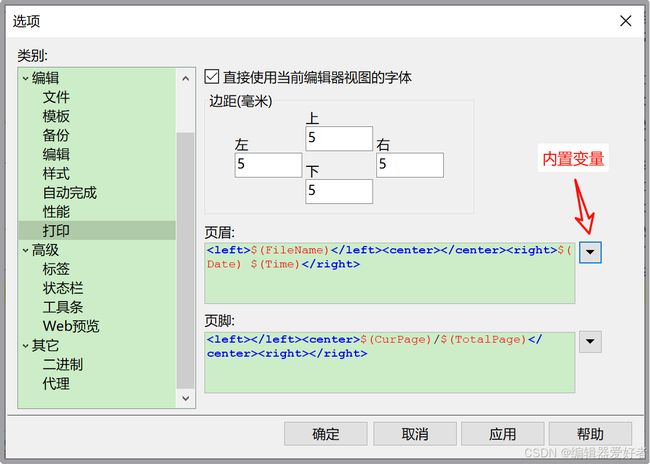The image size is (650, 464).
Task: Collapse the 高级 category group
Action: (25, 250)
